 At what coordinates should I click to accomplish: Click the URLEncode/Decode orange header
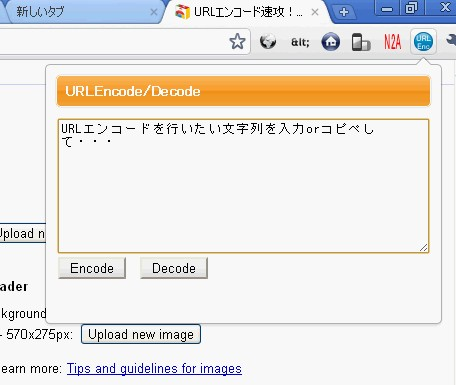point(243,91)
